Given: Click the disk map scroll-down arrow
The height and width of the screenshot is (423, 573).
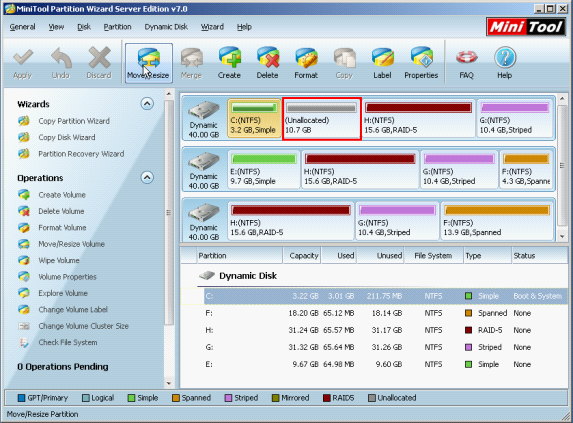Looking at the screenshot, I should (x=562, y=237).
